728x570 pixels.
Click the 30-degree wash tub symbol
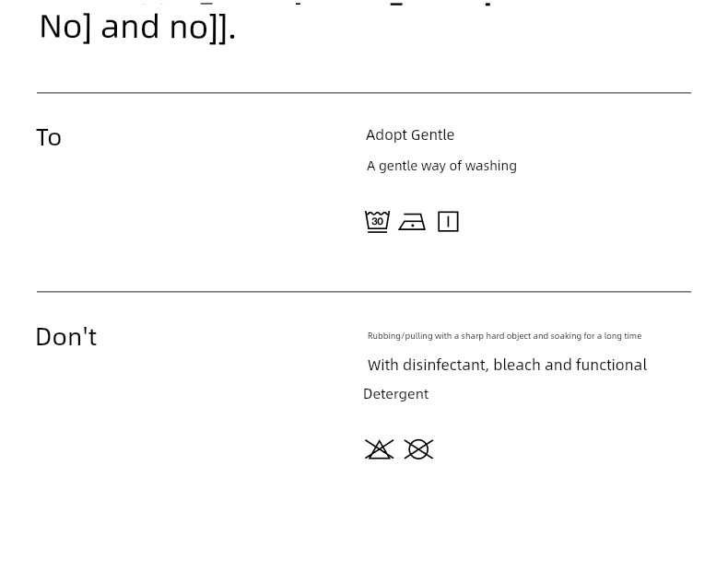click(x=377, y=222)
